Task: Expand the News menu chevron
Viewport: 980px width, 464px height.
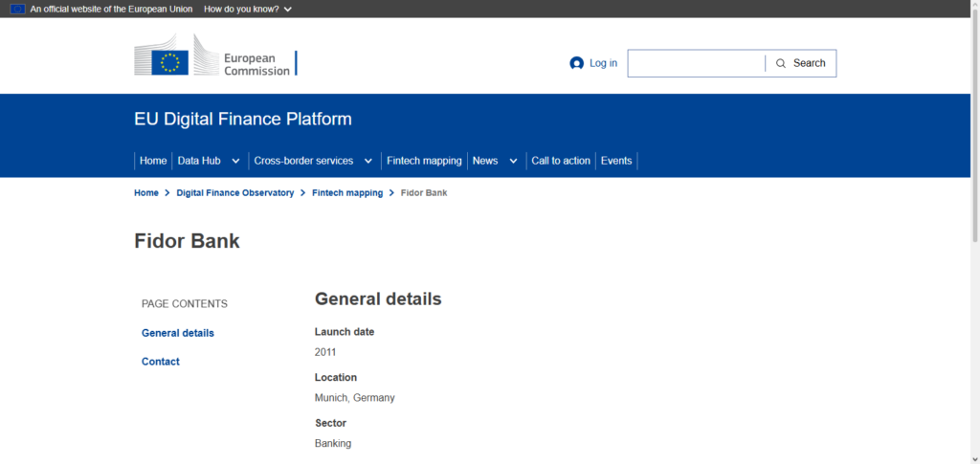Action: (513, 161)
